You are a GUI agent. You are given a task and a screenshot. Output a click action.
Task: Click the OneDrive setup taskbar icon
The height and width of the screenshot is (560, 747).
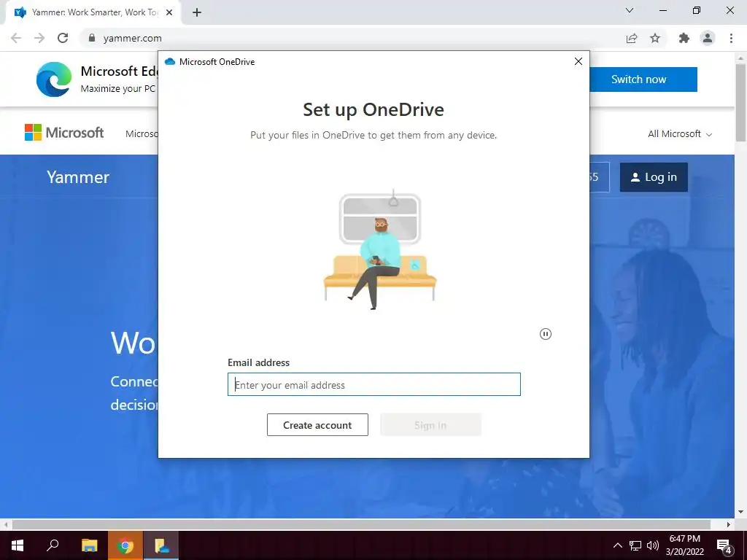coord(161,545)
